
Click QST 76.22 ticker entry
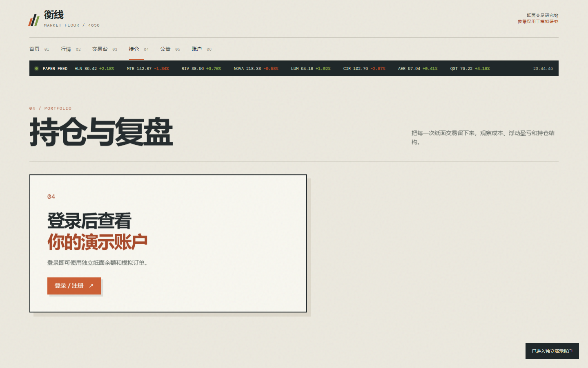(x=470, y=69)
